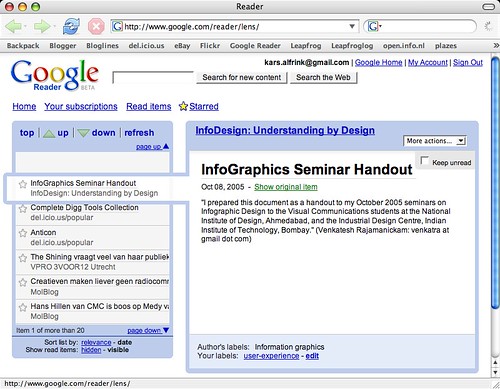Open InfoDesign: Understanding by Design feed title
Screen dimensions: 500x389
[285, 130]
